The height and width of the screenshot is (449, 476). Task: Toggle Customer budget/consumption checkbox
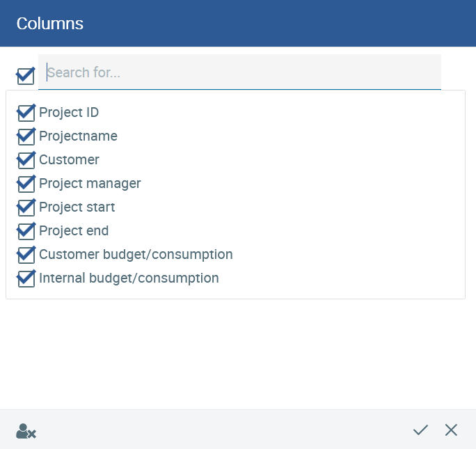pyautogui.click(x=26, y=255)
